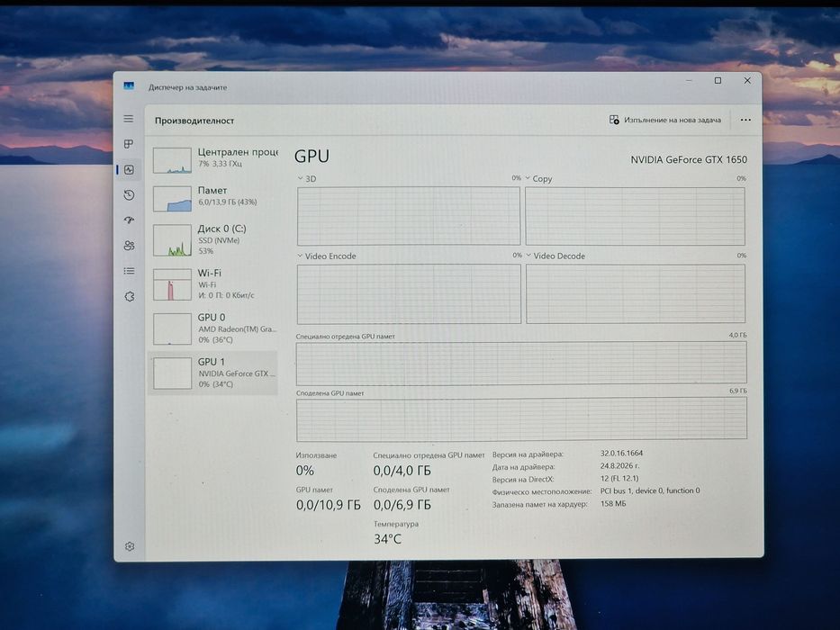The image size is (840, 630).
Task: Click the run new task icon
Action: pyautogui.click(x=614, y=120)
